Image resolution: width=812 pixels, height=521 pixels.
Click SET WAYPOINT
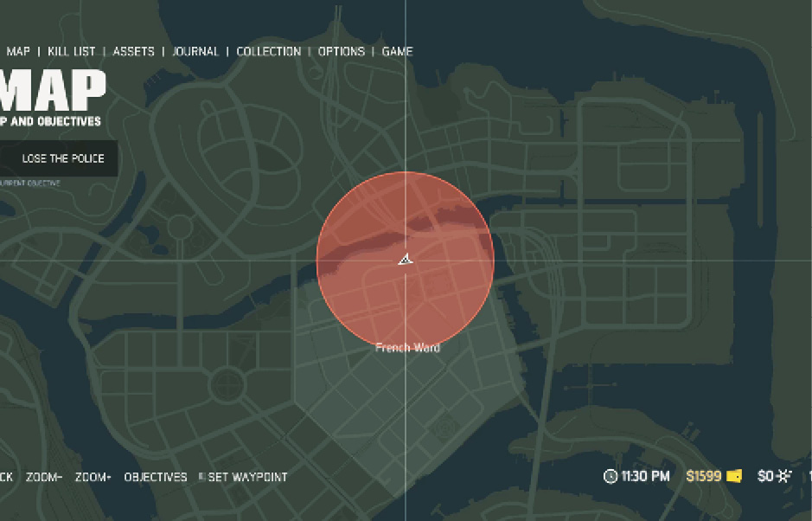[247, 477]
